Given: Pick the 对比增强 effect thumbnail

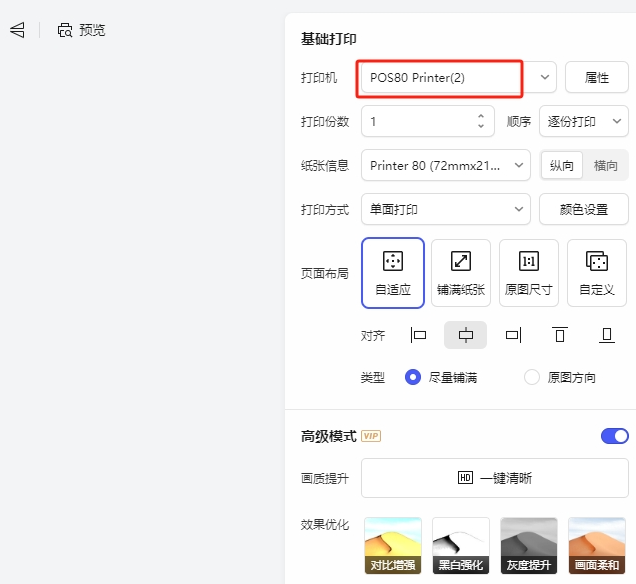Looking at the screenshot, I should click(x=393, y=546).
